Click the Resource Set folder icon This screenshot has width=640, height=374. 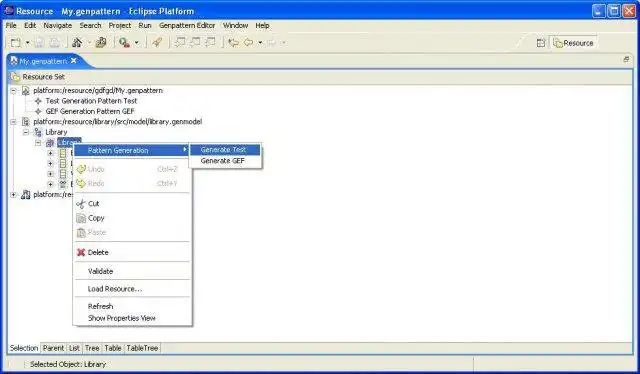point(16,77)
